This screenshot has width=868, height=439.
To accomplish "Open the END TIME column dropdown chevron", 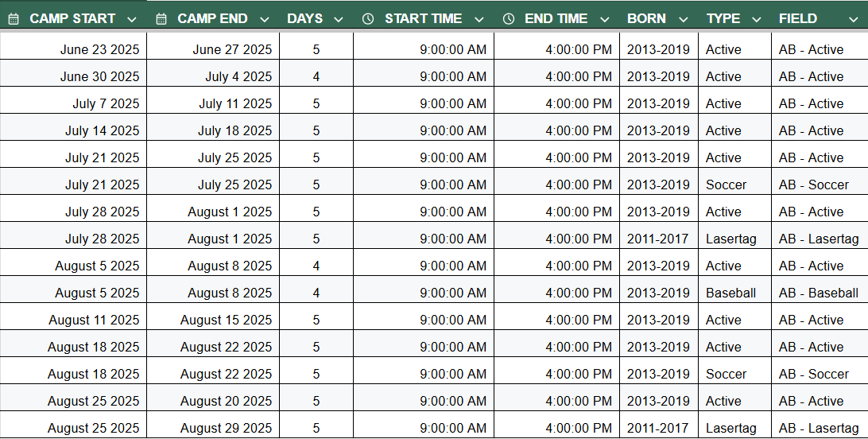I will coord(605,19).
